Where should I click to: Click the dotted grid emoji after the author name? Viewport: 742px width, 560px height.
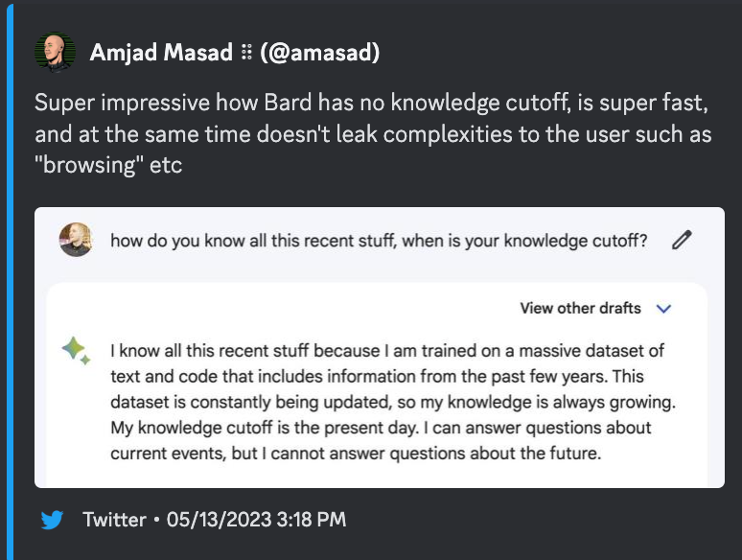(246, 54)
